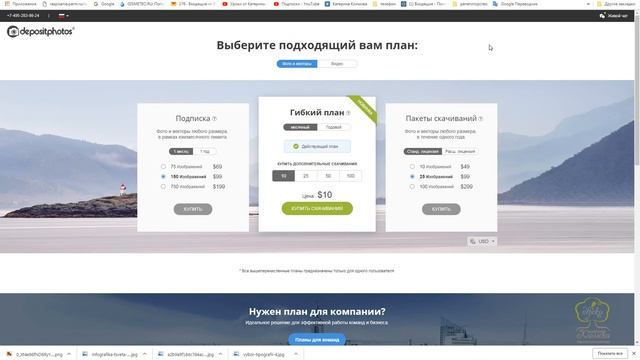Viewport: 640px width, 360px height.
Task: Select the 75 images $69 subscription option
Action: pos(163,167)
